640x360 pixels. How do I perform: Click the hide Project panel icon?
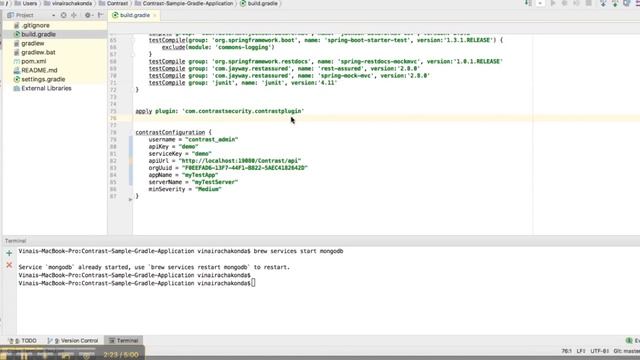click(x=100, y=15)
